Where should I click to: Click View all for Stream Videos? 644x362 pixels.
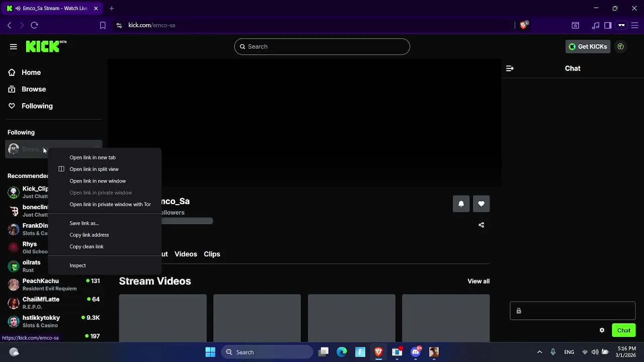point(478,281)
